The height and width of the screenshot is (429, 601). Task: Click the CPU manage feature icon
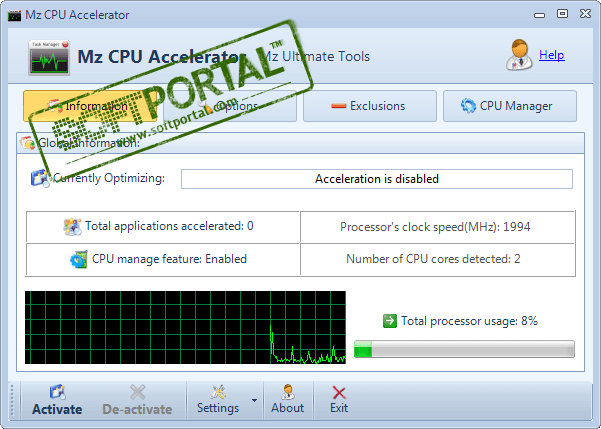pyautogui.click(x=79, y=259)
